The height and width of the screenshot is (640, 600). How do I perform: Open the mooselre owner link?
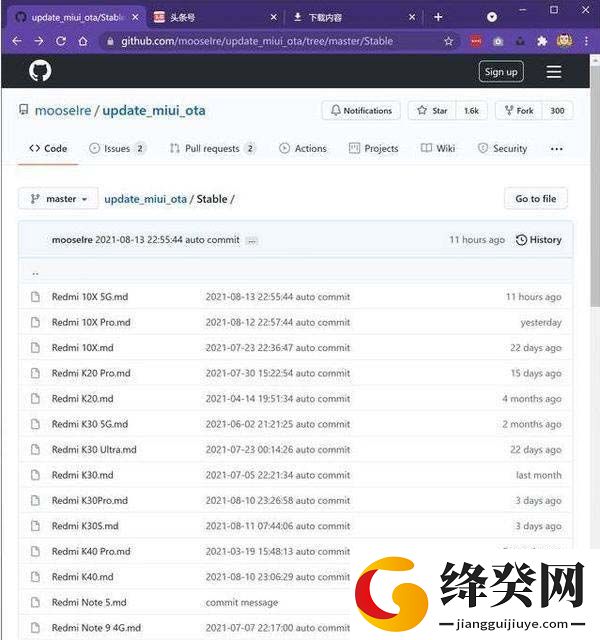(x=63, y=110)
